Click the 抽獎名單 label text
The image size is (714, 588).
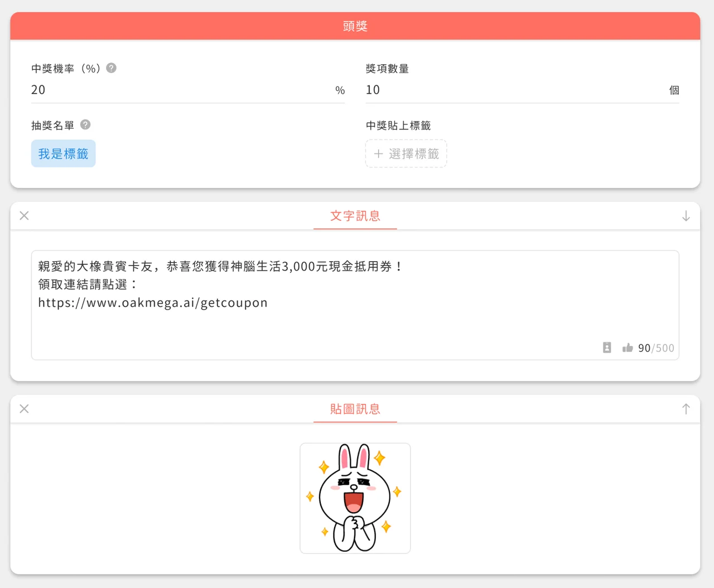coord(53,126)
